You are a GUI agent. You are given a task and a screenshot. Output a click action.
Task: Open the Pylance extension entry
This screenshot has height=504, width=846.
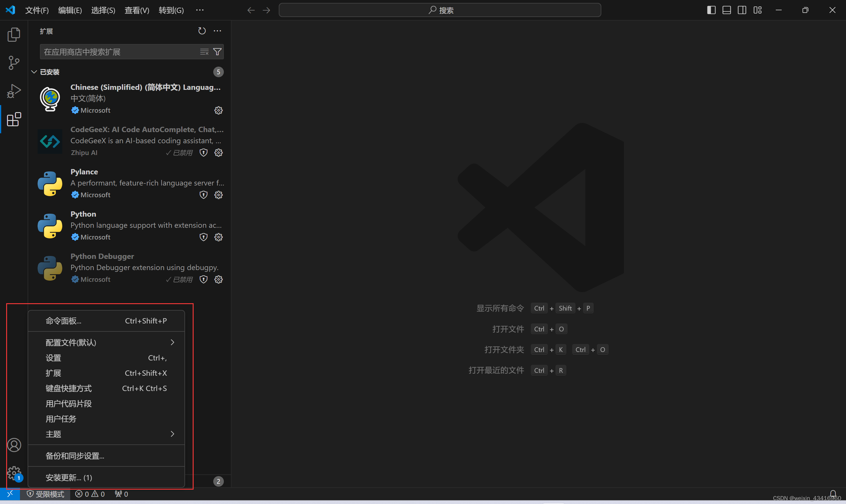tap(130, 183)
